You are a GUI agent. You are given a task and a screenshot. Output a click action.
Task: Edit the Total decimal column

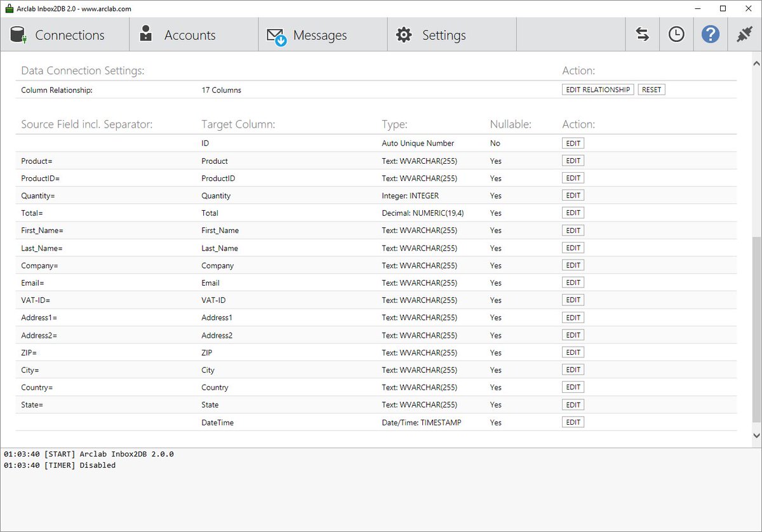[573, 212]
